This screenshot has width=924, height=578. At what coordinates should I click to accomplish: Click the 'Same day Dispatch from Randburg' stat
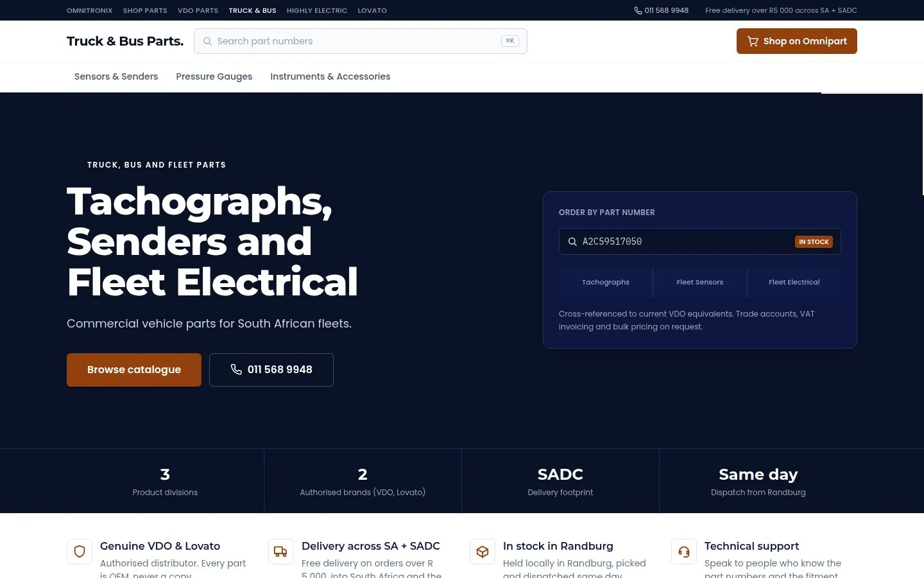(x=758, y=482)
